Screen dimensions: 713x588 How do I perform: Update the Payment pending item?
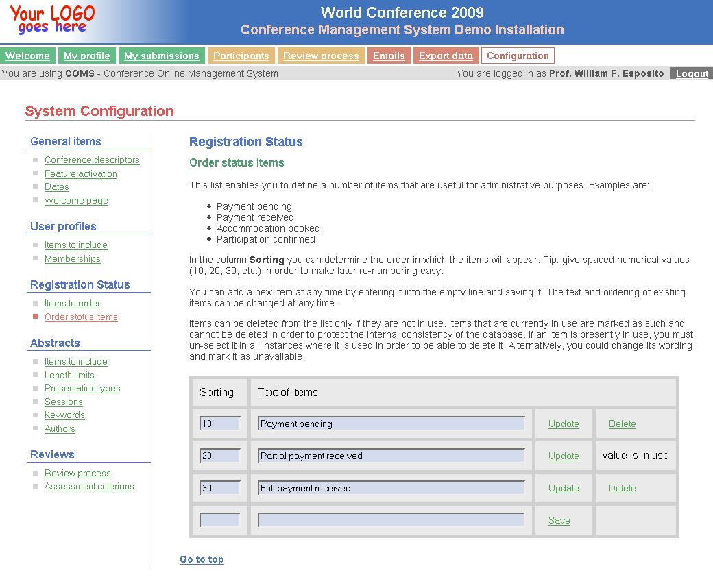click(x=564, y=424)
